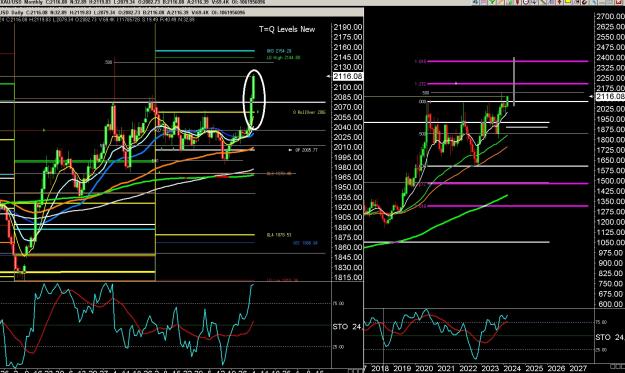Click 1935.00 on the daily price axis
This screenshot has height=373, width=625.
click(348, 197)
